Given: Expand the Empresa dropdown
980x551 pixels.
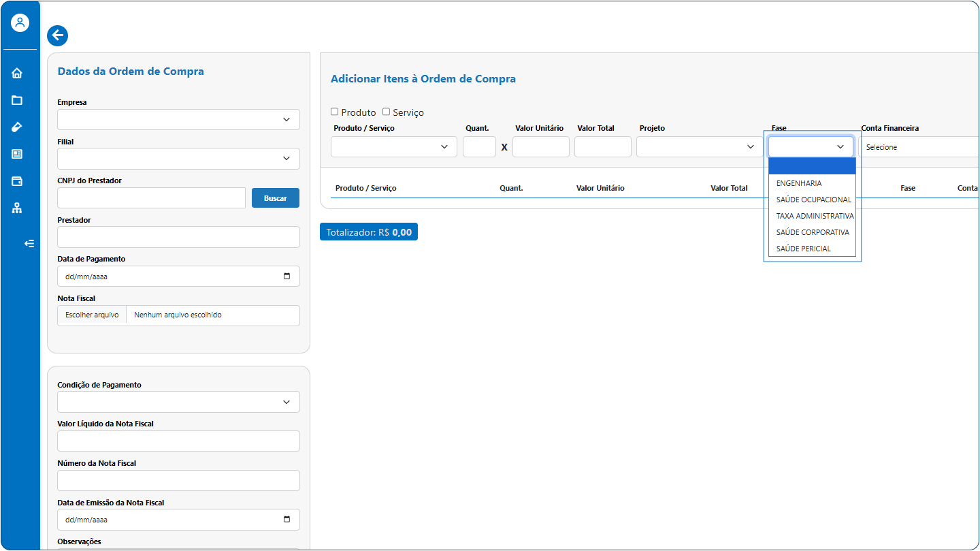Looking at the screenshot, I should click(178, 120).
